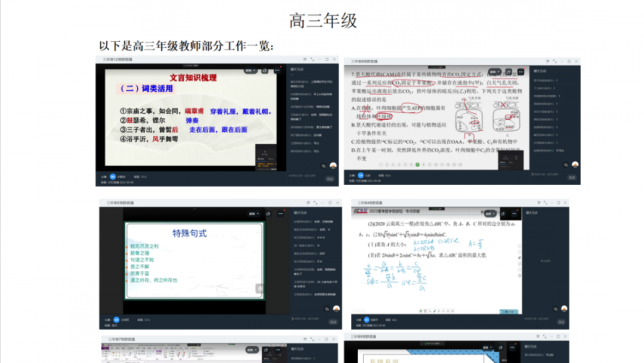Click the share icon in 三年级6班群直播 window

click(x=509, y=72)
